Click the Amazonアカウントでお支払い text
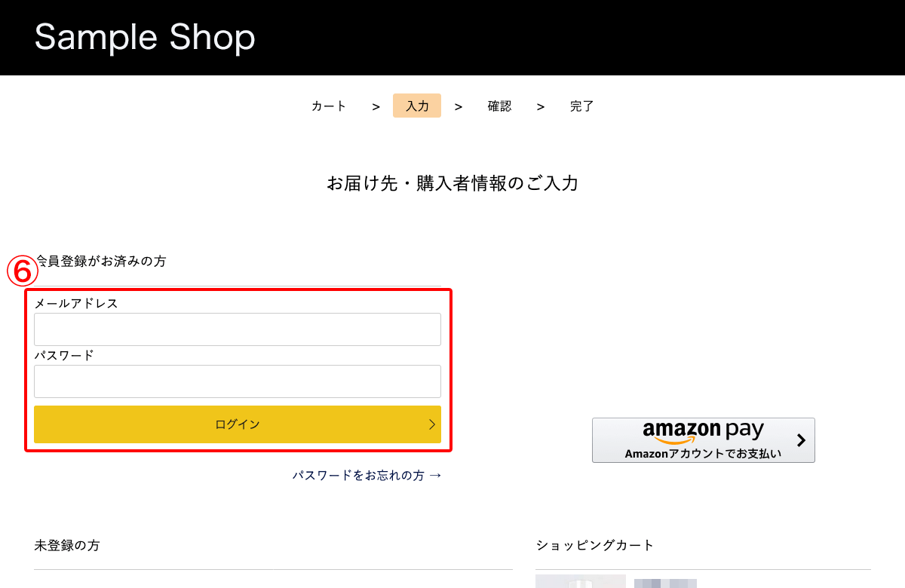This screenshot has height=588, width=905. coord(703,454)
